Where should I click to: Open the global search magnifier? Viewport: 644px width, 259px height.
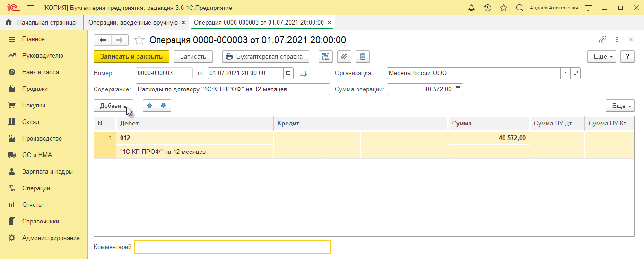click(x=520, y=8)
